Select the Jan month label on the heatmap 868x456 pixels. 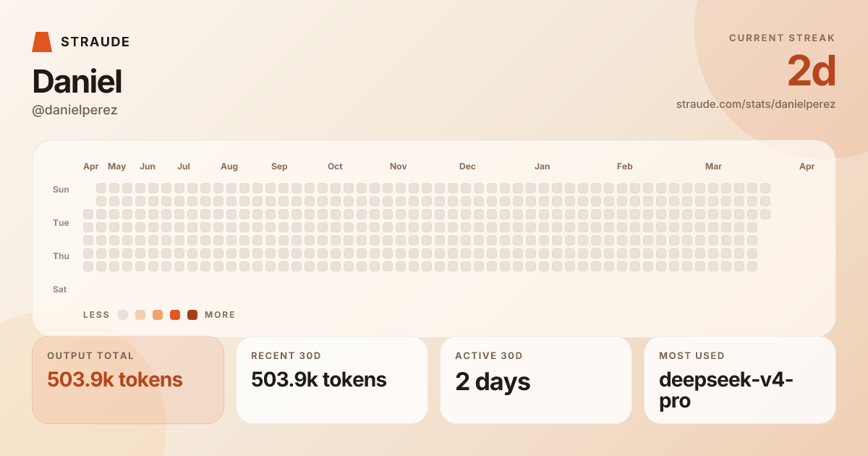(542, 166)
